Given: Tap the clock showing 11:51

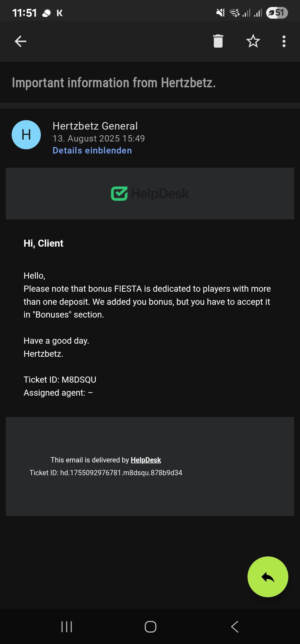Looking at the screenshot, I should (x=24, y=13).
